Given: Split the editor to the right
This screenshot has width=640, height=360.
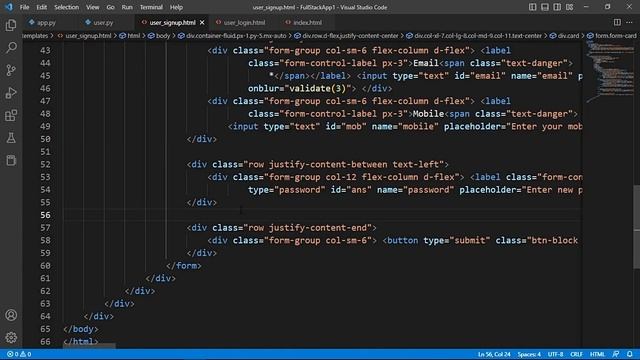Looking at the screenshot, I should [x=617, y=22].
